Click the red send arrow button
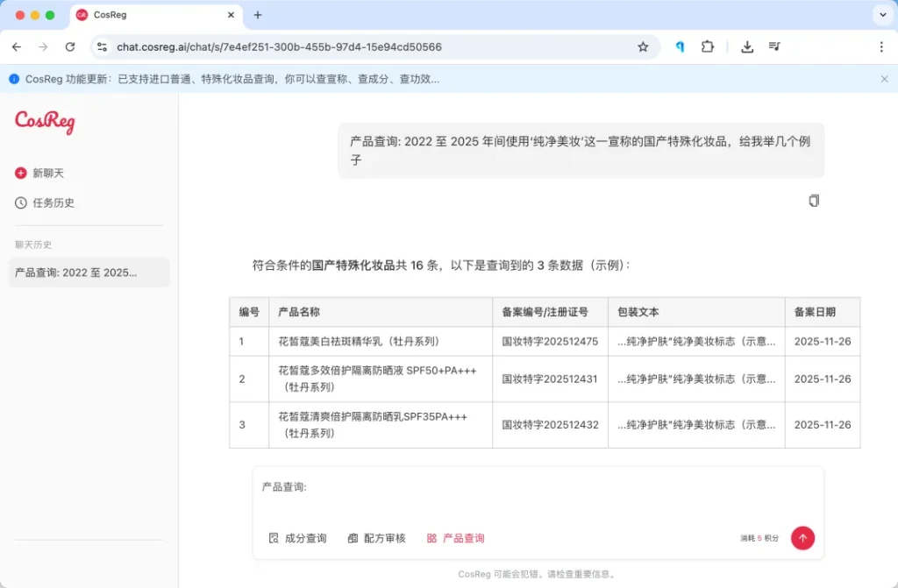Image resolution: width=898 pixels, height=588 pixels. tap(802, 538)
